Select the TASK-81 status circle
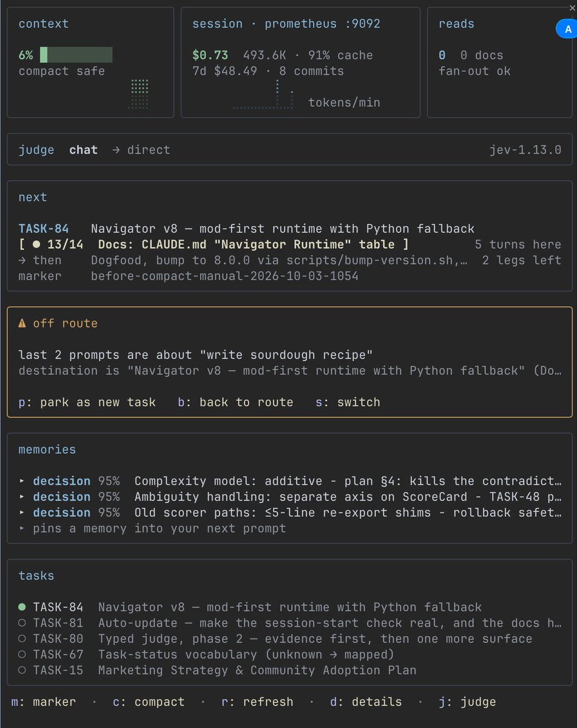 click(22, 622)
